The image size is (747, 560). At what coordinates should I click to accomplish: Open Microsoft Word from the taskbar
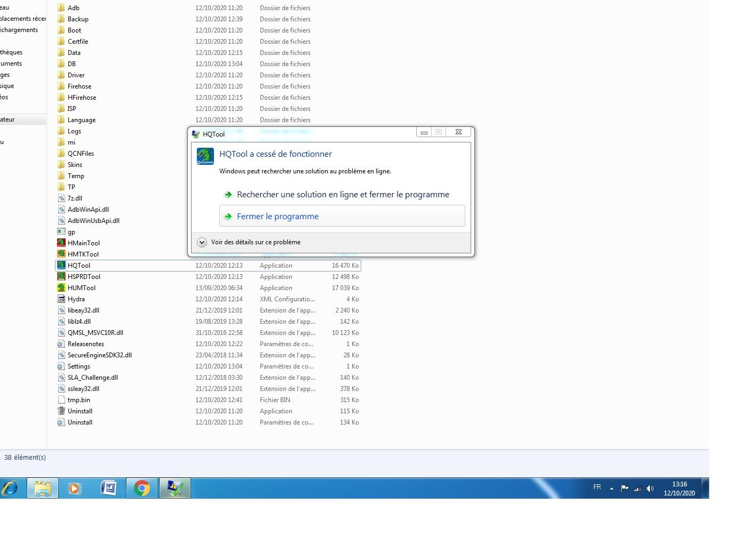[x=109, y=488]
